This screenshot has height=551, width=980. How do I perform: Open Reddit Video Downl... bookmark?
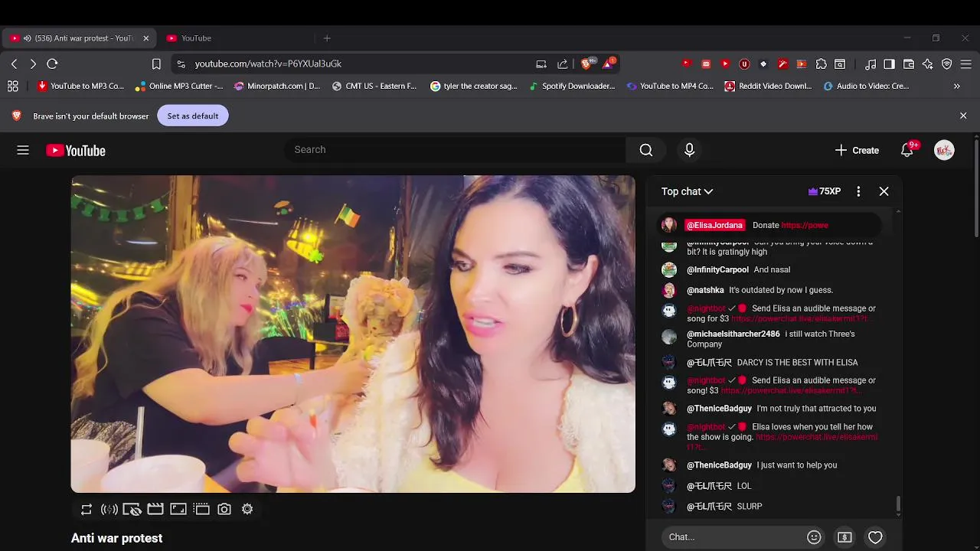coord(768,86)
